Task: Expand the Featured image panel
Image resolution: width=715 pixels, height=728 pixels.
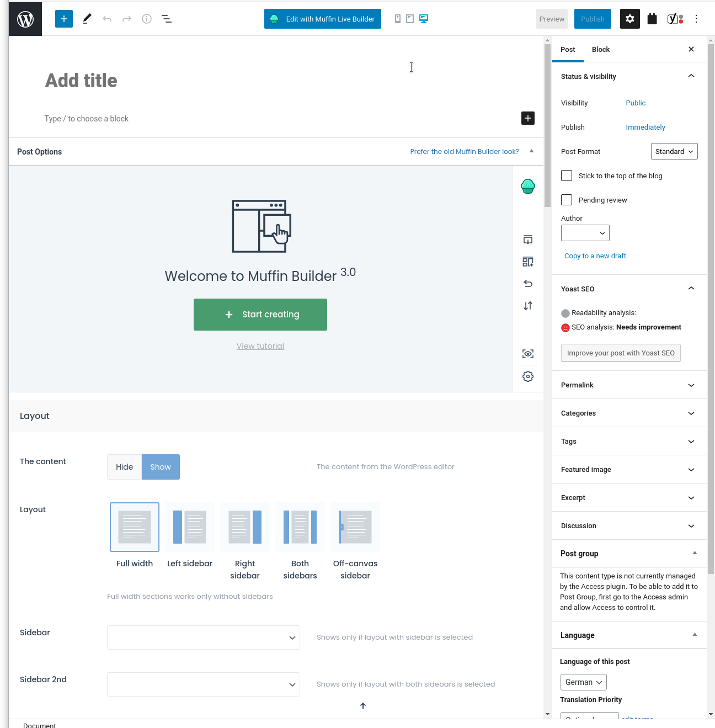Action: point(629,470)
